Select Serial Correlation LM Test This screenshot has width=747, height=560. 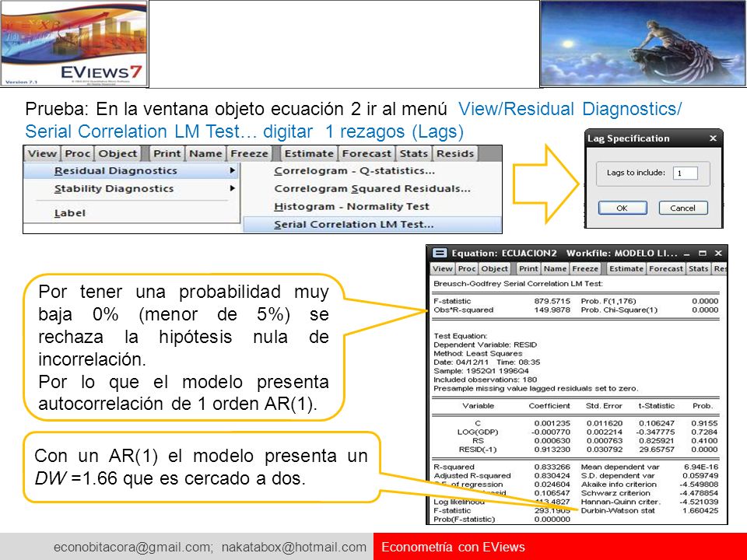tap(372, 224)
